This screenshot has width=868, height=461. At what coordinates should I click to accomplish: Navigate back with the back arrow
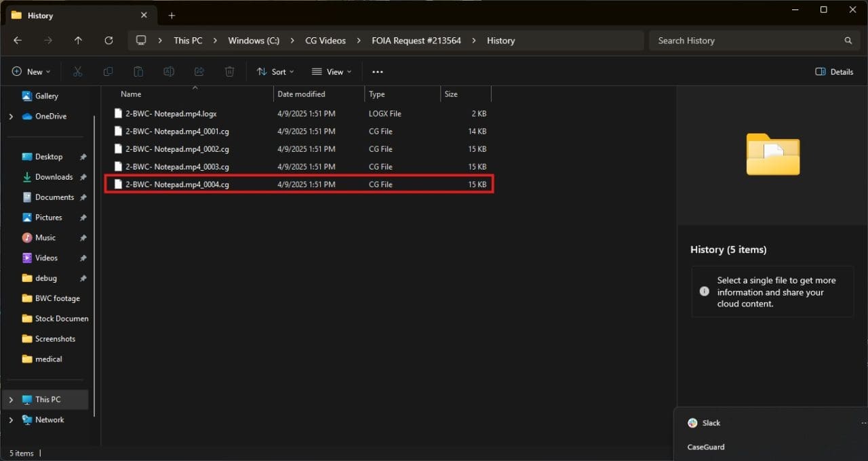(18, 41)
